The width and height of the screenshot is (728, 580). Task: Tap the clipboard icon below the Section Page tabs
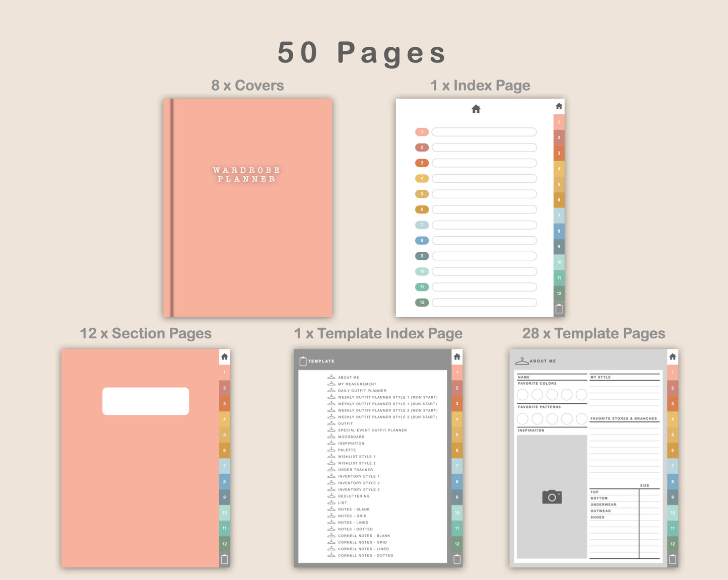tap(225, 559)
